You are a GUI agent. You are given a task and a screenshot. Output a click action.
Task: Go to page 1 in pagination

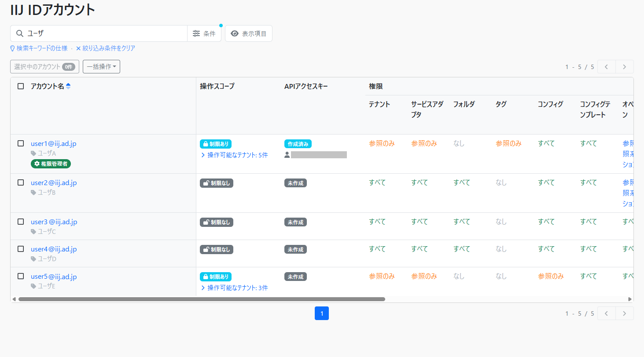322,313
